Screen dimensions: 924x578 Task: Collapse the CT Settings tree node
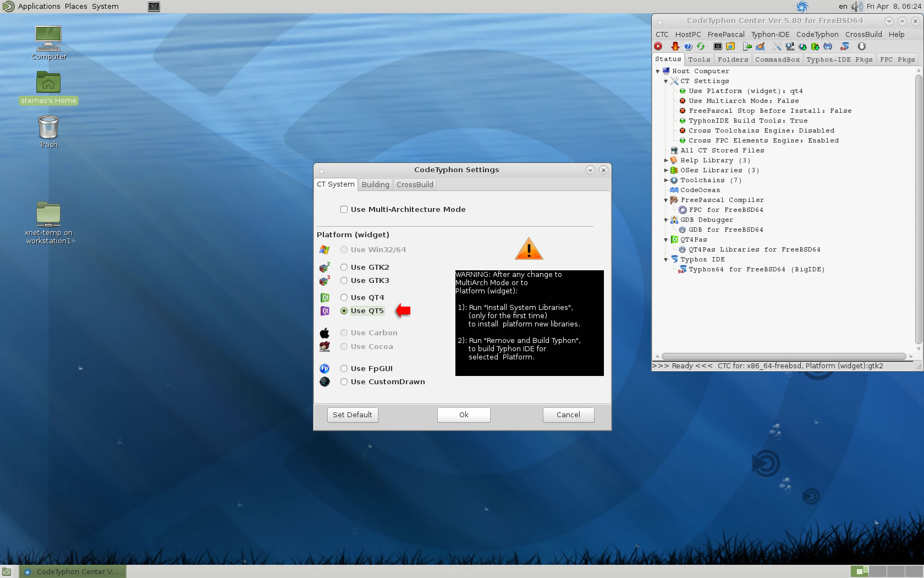[665, 81]
